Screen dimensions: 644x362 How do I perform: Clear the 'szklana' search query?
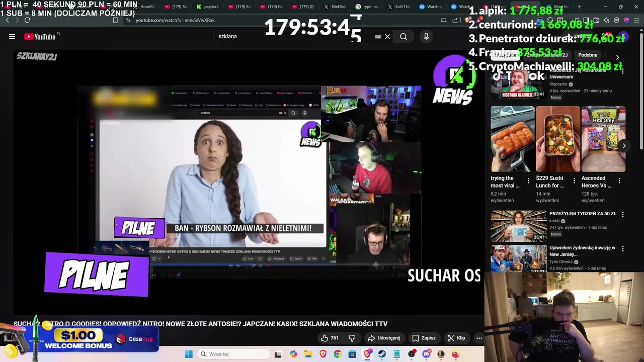click(387, 36)
